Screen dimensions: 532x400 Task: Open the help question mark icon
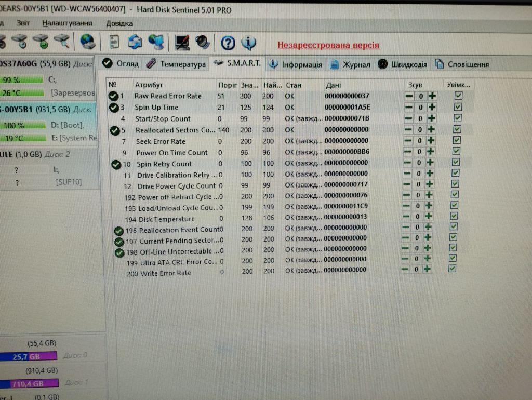pyautogui.click(x=228, y=43)
